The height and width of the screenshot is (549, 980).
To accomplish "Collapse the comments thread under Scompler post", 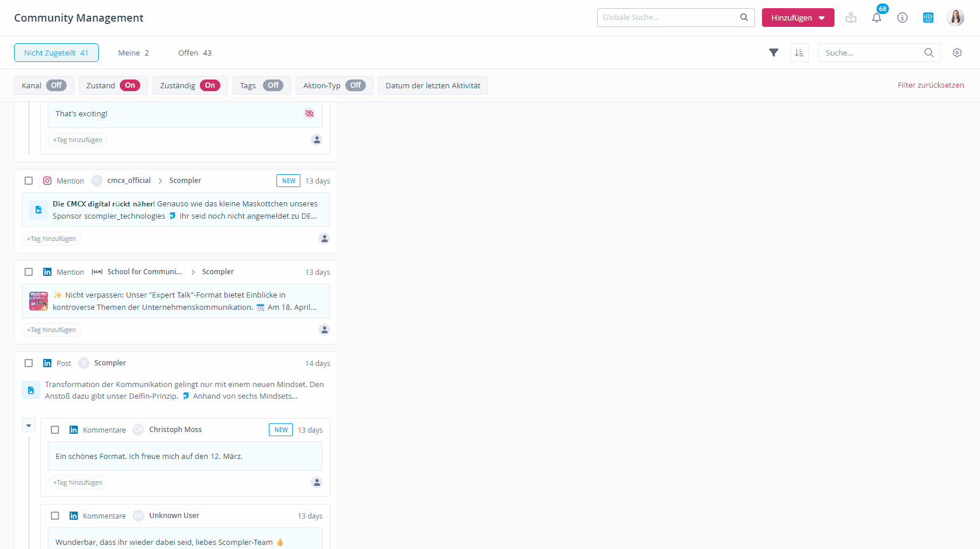I will click(x=29, y=426).
